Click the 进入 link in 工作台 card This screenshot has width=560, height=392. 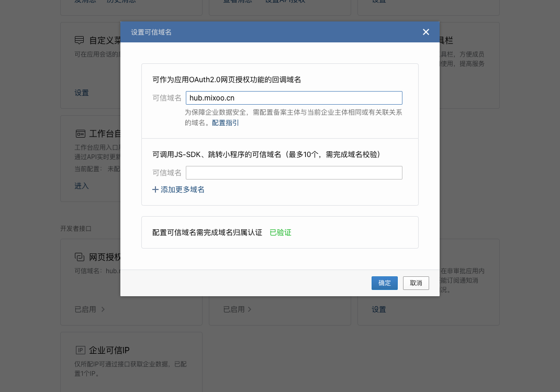click(82, 186)
